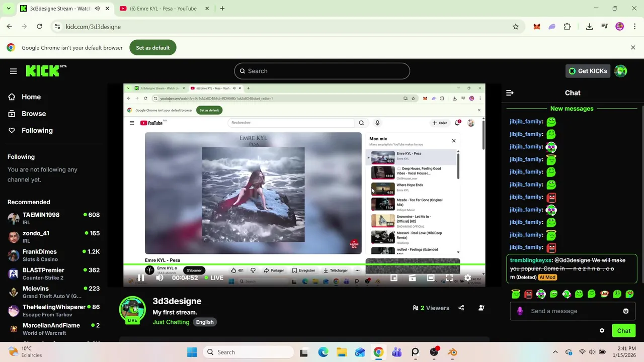644x362 pixels.
Task: Mute the 3d3designe Stream tab
Action: point(97,9)
